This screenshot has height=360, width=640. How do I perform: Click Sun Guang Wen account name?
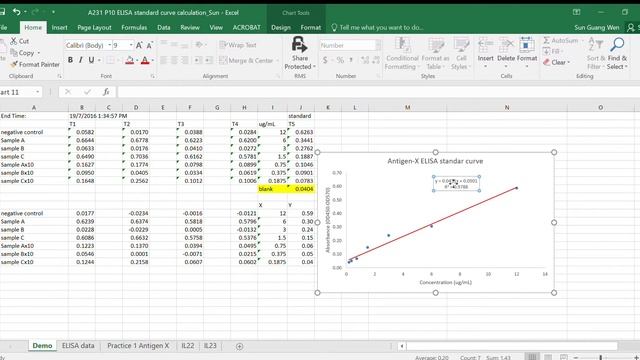596,27
